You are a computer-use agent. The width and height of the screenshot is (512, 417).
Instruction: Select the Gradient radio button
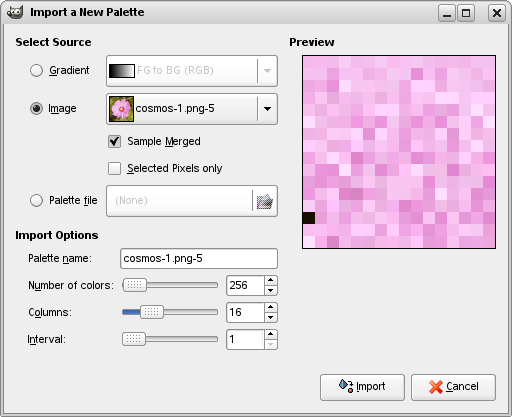coord(36,70)
